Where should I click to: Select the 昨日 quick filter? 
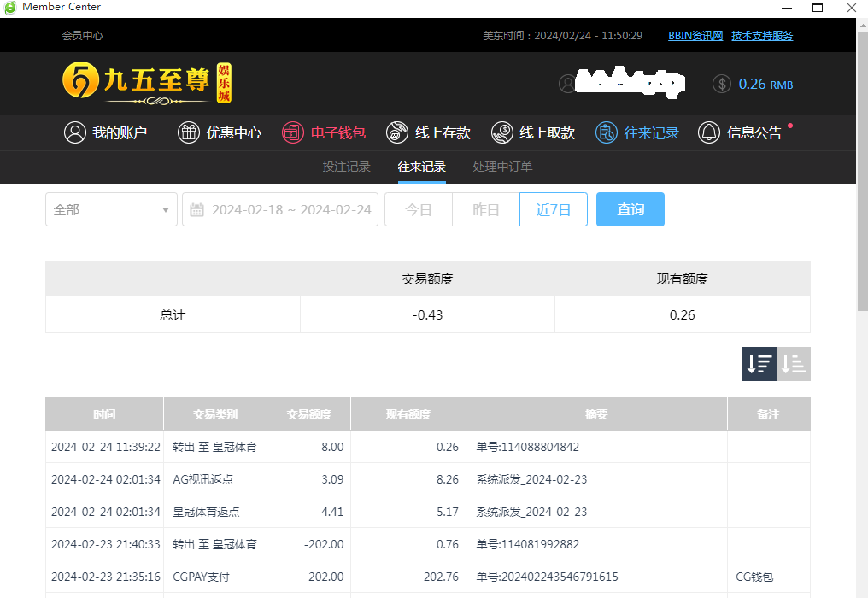tap(485, 209)
